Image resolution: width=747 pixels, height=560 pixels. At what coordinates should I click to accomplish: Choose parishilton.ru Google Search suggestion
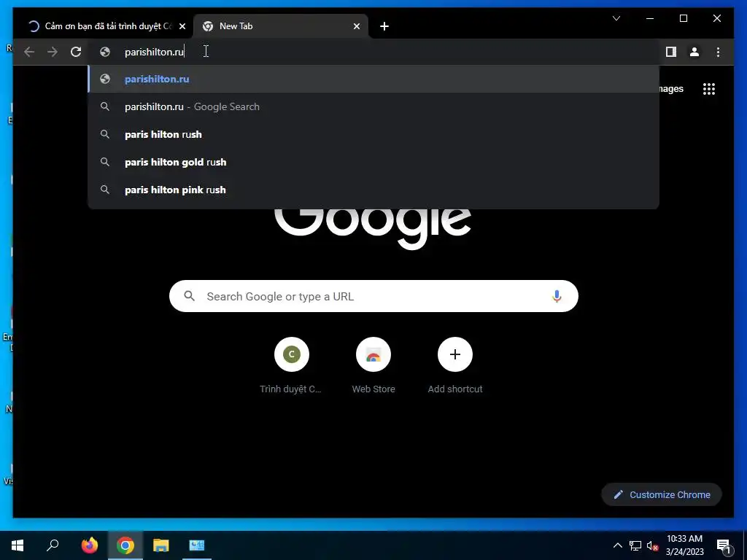373,106
